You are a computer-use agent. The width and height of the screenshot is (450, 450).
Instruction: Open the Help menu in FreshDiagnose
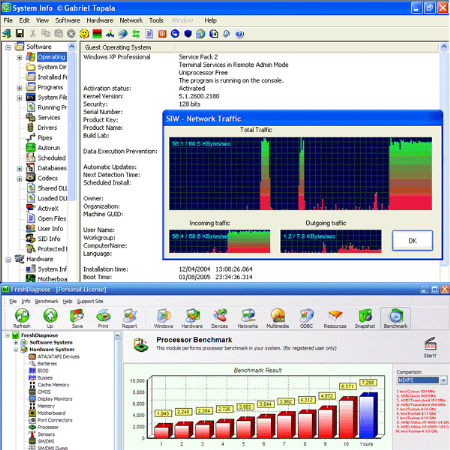pos(67,301)
